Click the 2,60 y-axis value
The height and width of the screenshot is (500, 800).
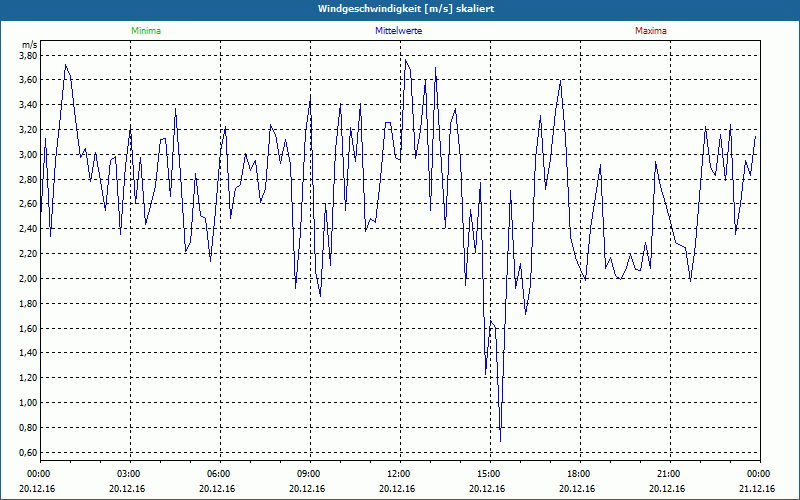(29, 204)
